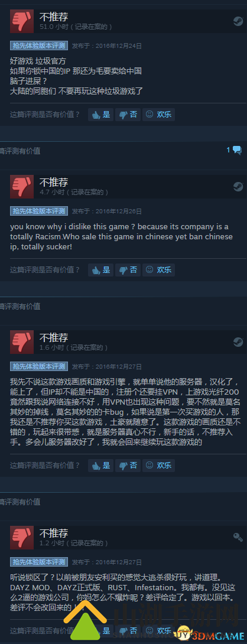Click the thumbs-down icon on first review

pos(22,21)
